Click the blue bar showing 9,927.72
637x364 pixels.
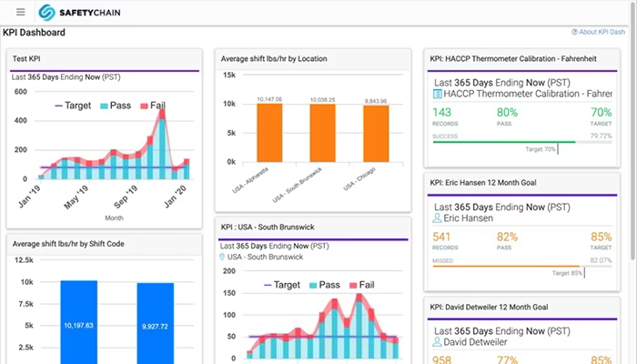[156, 323]
